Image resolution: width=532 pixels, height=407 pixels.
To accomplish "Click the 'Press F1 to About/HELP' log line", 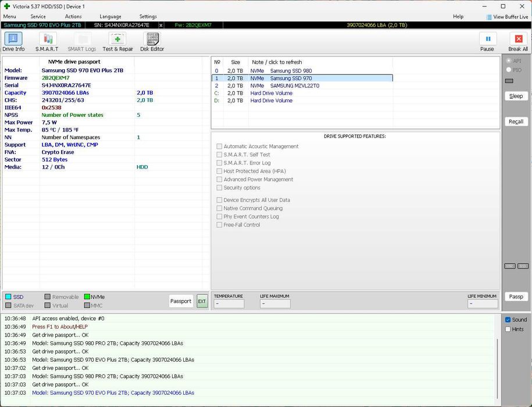I will pos(60,327).
